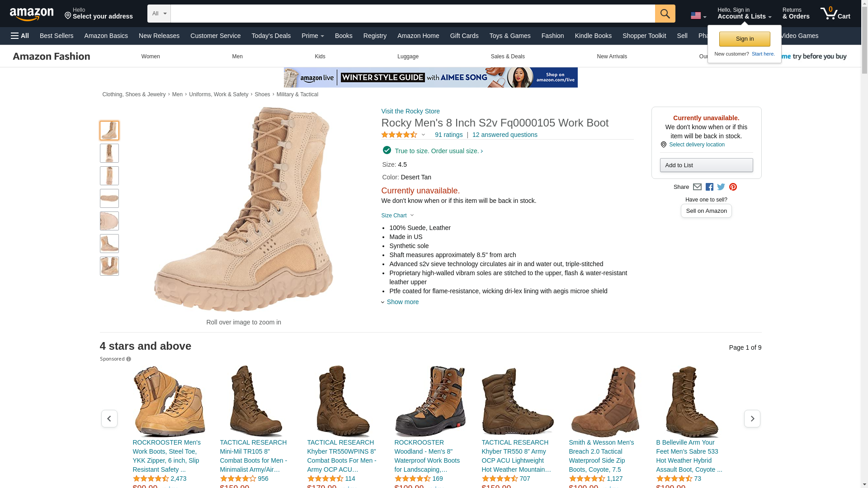Share product via email icon
Viewport: 868px width, 488px height.
(x=697, y=187)
